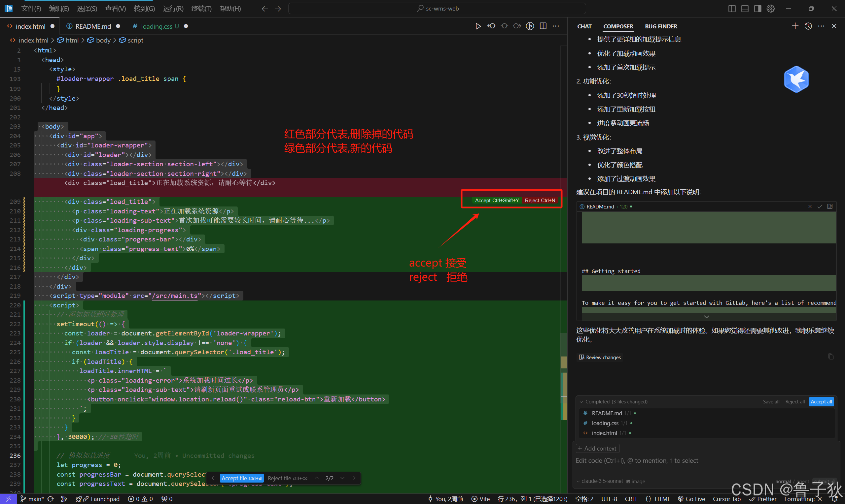Click COMPOSER tab in right panel
Viewport: 845px width, 504px height.
click(617, 26)
